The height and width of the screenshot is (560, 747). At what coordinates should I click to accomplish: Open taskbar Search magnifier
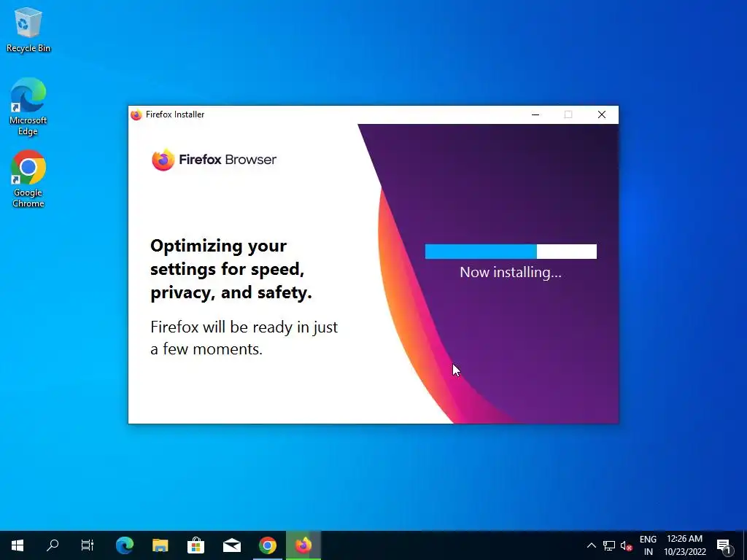coord(53,545)
